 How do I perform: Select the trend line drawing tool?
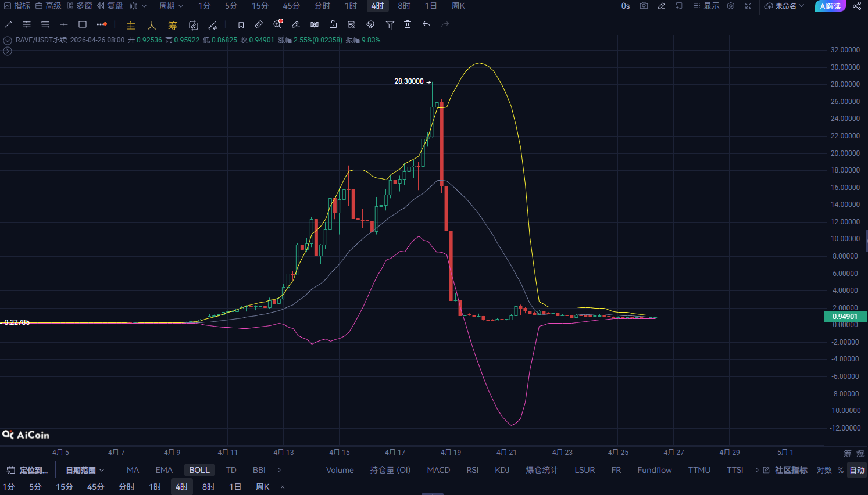tap(8, 24)
